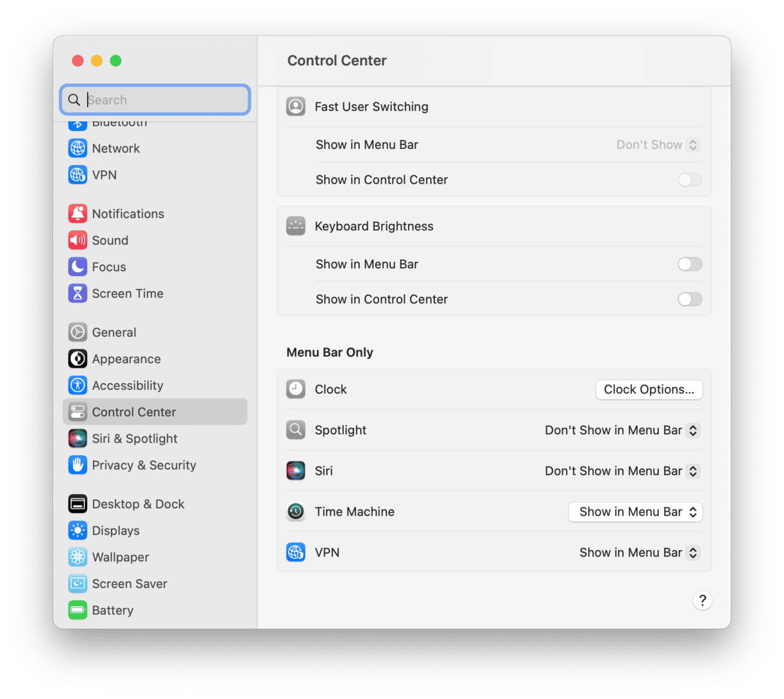This screenshot has height=699, width=784.
Task: Click the Accessibility icon in sidebar
Action: click(78, 386)
